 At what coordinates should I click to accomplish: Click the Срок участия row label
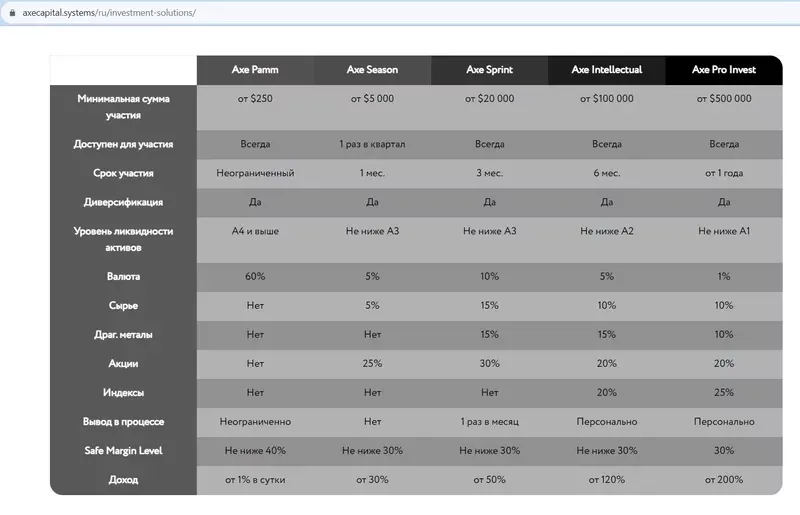(x=123, y=174)
